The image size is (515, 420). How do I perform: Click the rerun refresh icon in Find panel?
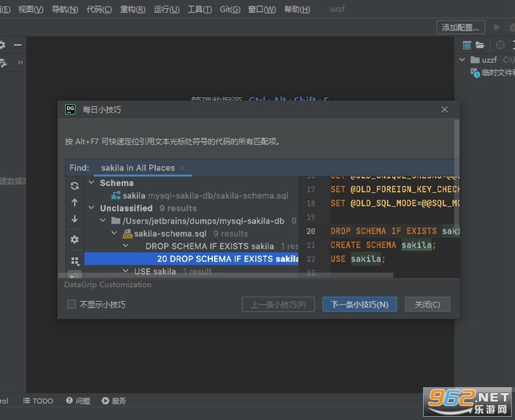coord(75,186)
